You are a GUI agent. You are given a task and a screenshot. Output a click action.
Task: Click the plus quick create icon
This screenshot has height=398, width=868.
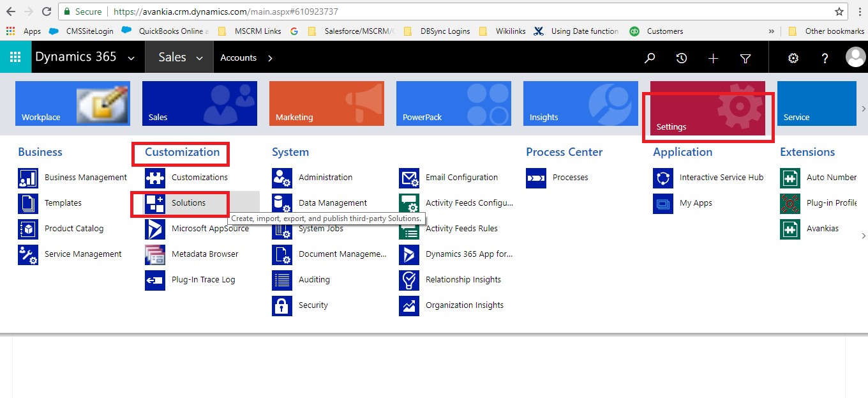tap(714, 58)
